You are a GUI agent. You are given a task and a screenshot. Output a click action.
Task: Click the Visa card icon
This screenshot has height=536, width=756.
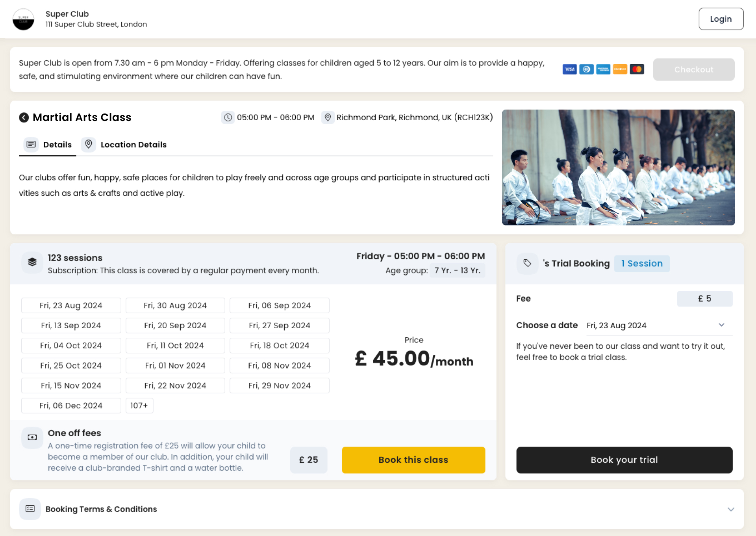[x=569, y=69]
